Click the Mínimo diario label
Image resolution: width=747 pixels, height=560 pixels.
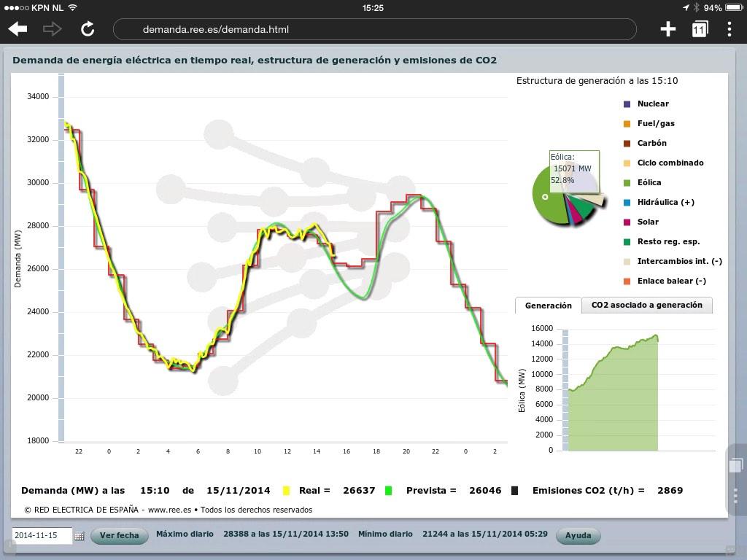[385, 534]
